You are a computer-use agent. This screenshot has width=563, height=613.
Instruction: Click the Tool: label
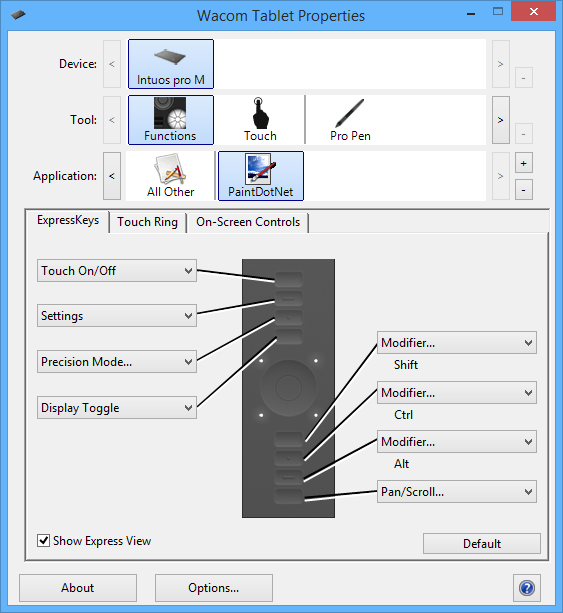[83, 120]
